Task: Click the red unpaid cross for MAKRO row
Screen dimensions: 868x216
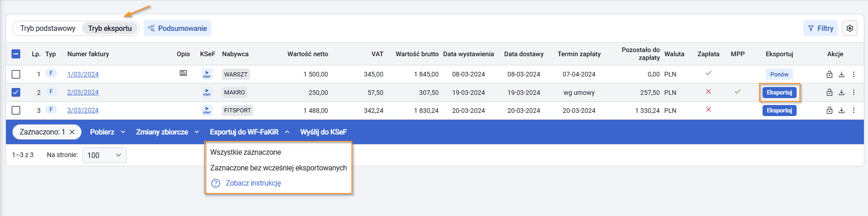Action: click(x=708, y=92)
